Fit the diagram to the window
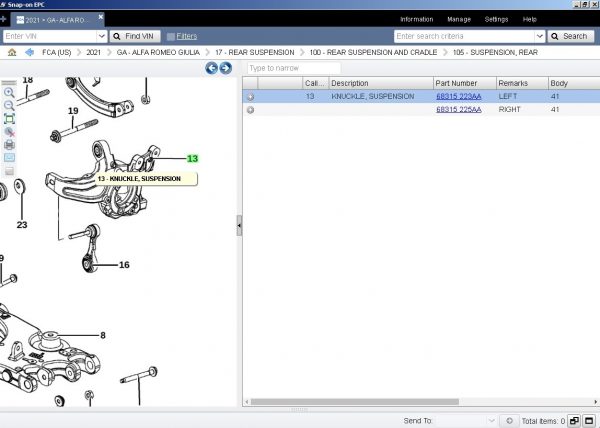 [x=9, y=119]
